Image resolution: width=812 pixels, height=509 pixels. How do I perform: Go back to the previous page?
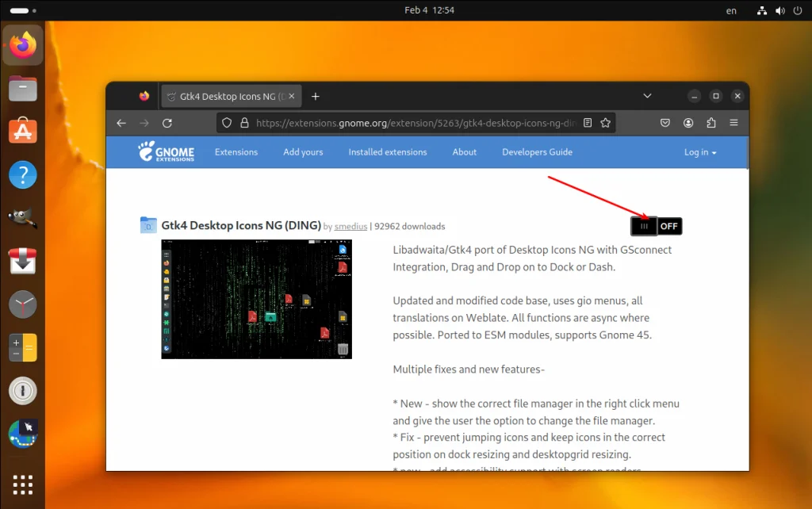121,123
